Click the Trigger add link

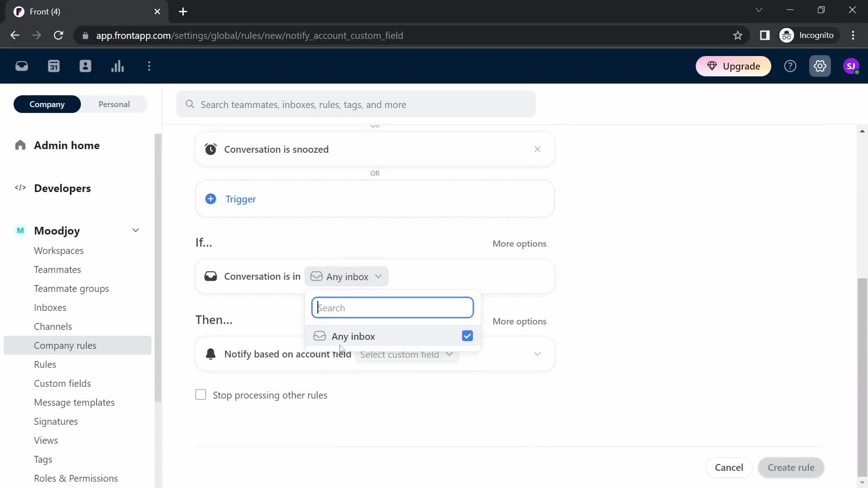tap(241, 199)
